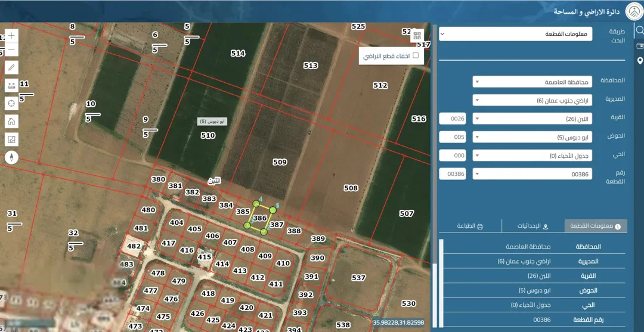Image resolution: width=644 pixels, height=332 pixels.
Task: Select parcel 415 on the map
Action: tap(204, 257)
